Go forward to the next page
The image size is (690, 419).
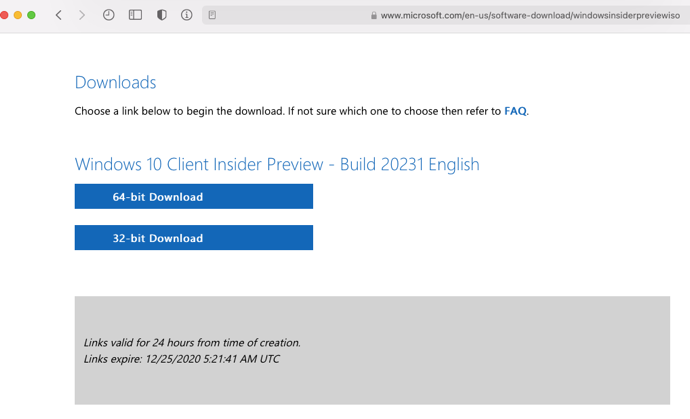(x=82, y=15)
